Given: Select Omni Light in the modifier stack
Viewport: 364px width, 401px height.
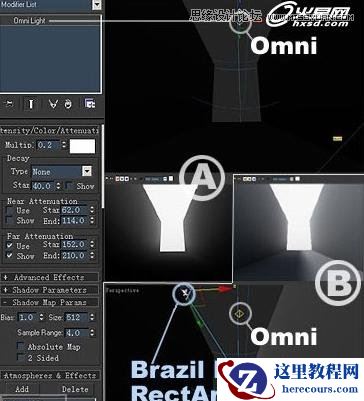Looking at the screenshot, I should coord(29,21).
